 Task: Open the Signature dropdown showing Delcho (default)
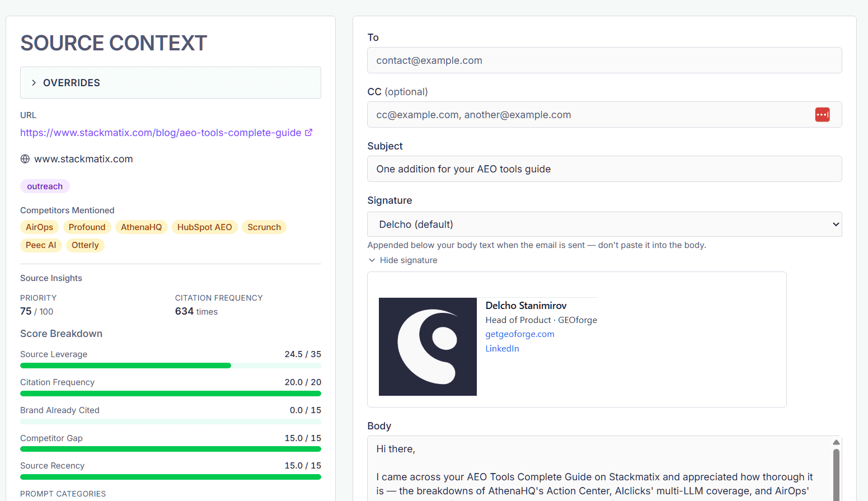604,224
